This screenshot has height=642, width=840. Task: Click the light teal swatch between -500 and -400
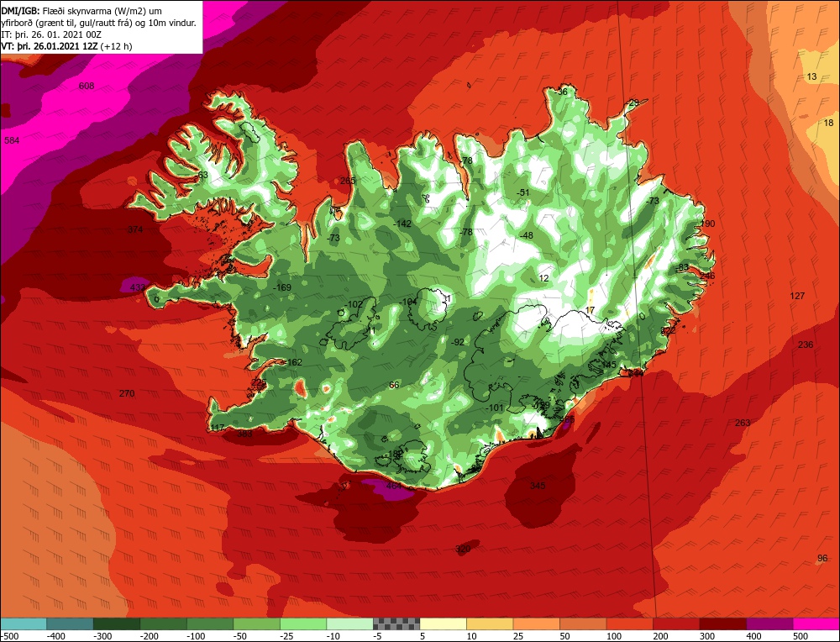tap(24, 624)
